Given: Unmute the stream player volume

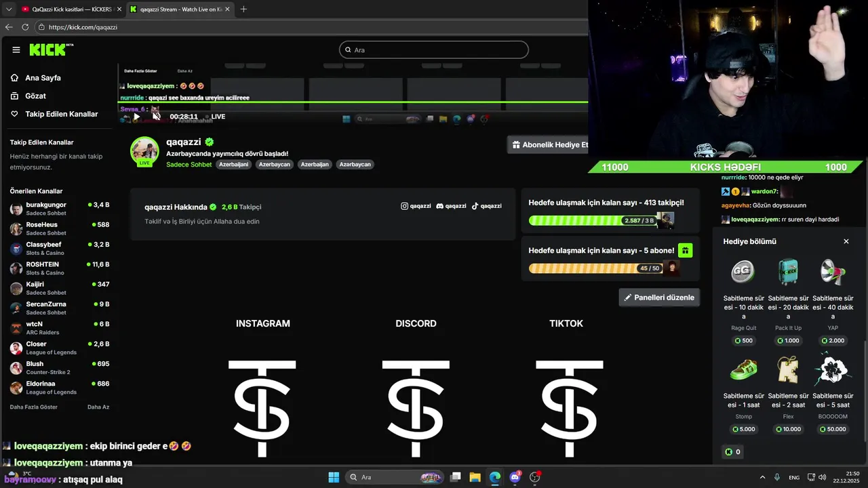Looking at the screenshot, I should coord(156,117).
